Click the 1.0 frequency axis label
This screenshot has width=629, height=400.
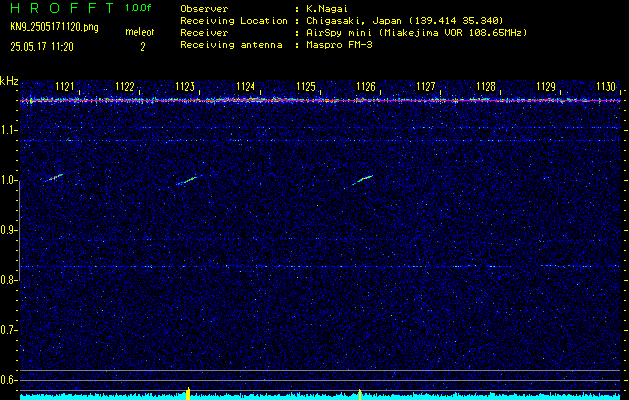coord(8,181)
